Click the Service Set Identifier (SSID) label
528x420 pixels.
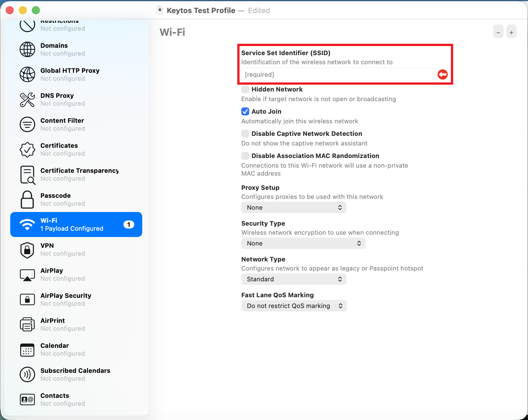coord(286,53)
